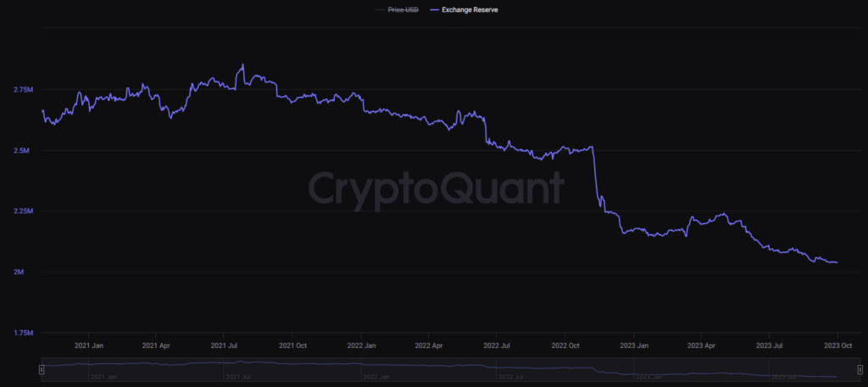This screenshot has width=868, height=387.
Task: Click the 2022 Jan marker inside the range navigator
Action: point(376,377)
